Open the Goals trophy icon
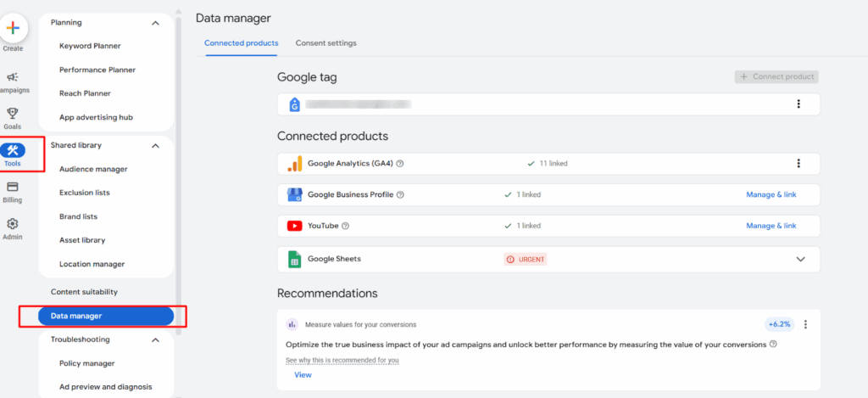Image resolution: width=868 pixels, height=398 pixels. pos(12,114)
